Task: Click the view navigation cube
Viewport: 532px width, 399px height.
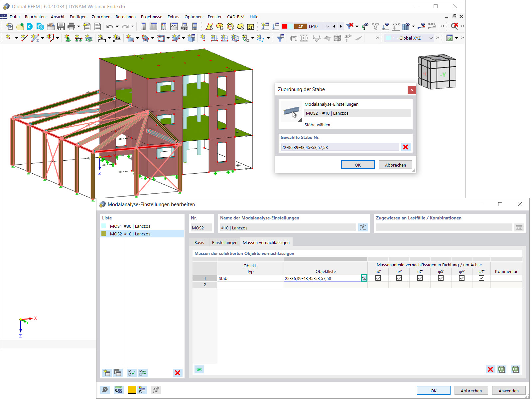Action: tap(437, 72)
